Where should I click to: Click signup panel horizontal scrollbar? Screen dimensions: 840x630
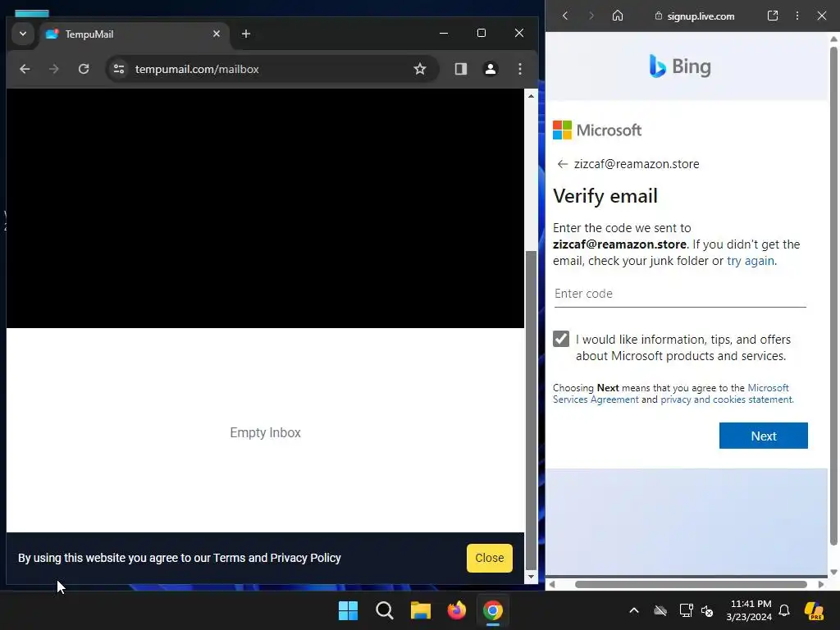coord(691,584)
